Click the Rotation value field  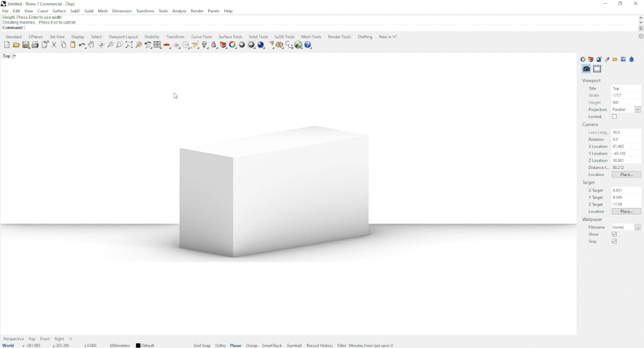[626, 139]
